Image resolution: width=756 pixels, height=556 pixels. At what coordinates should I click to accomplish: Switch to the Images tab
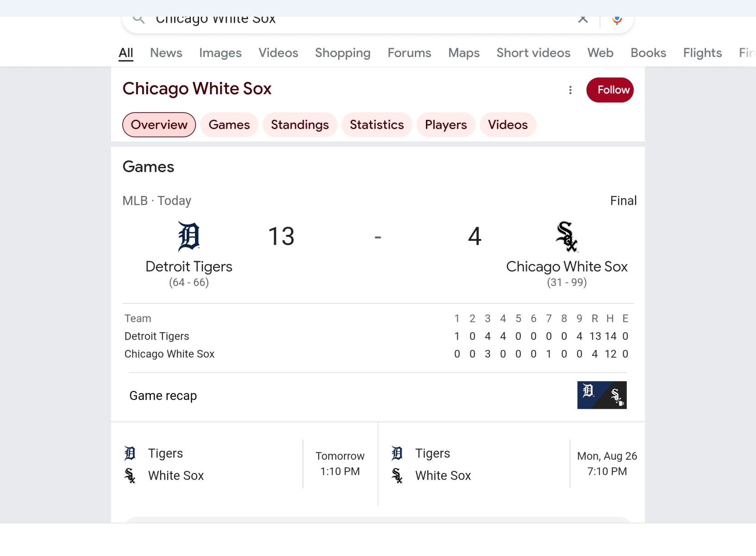[x=220, y=53]
